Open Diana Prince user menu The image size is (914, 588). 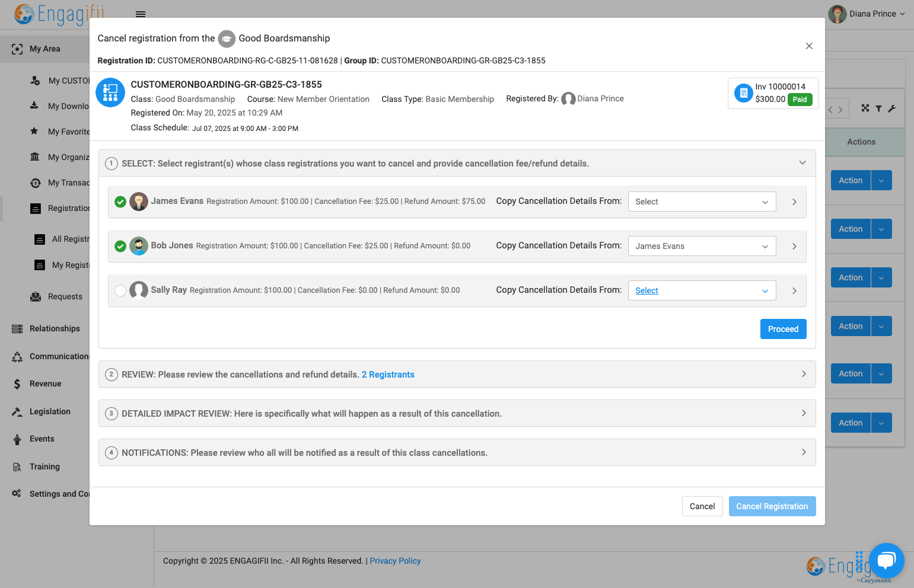tap(867, 14)
